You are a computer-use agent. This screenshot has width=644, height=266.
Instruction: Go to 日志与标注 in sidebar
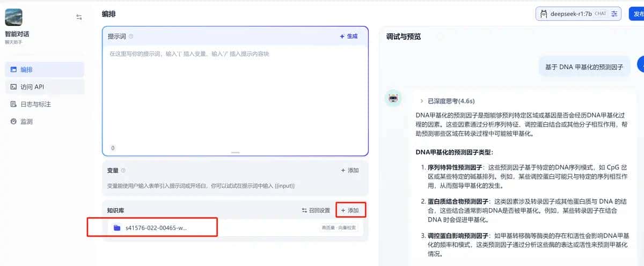[x=45, y=104]
